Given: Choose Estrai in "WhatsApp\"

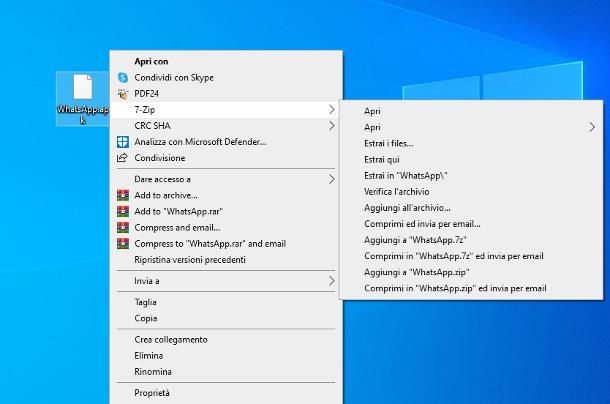Looking at the screenshot, I should click(471, 176).
